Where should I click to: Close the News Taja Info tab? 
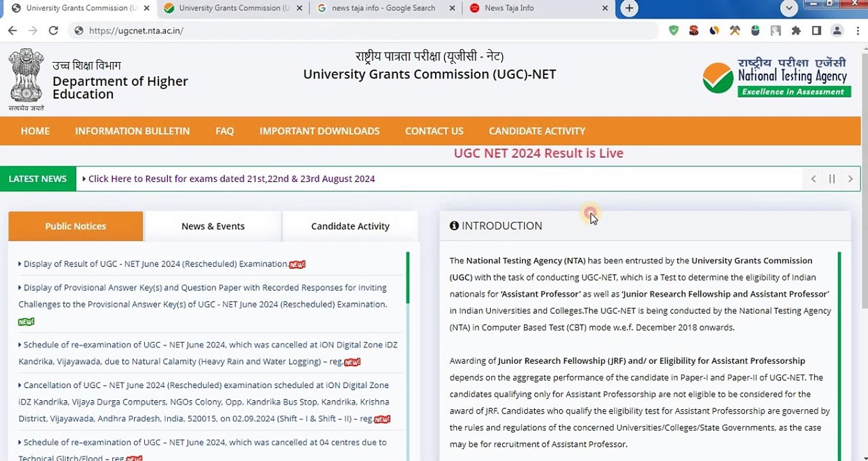(x=606, y=8)
